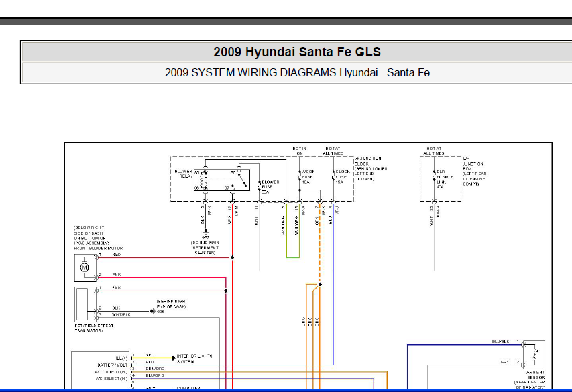Click the RLR fusible link fuse symbol
Viewport: 572px width, 392px height.
(x=434, y=176)
